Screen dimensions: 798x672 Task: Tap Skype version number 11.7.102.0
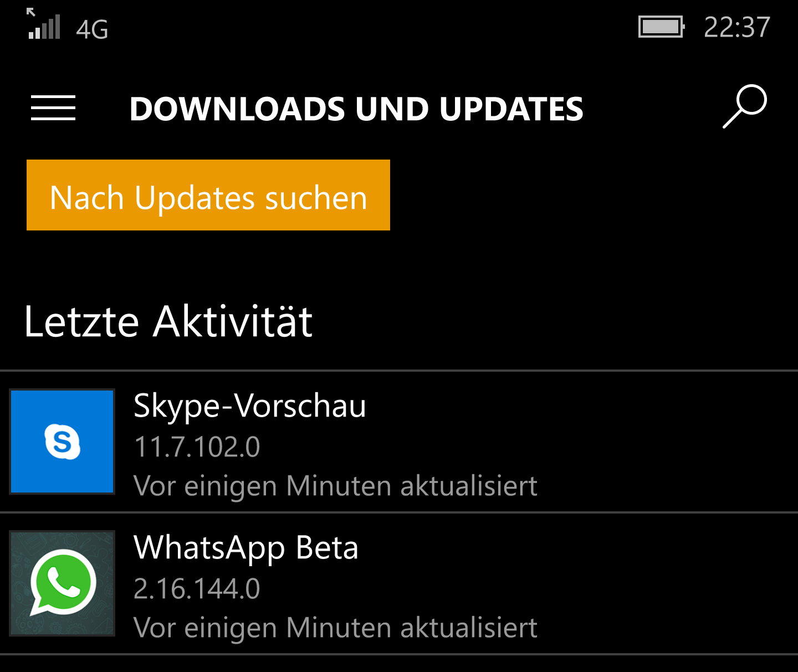point(197,447)
